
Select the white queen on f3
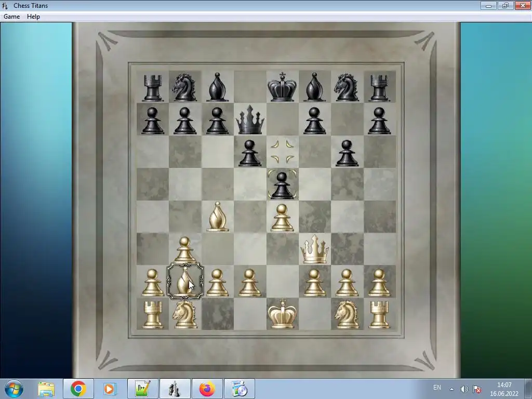(x=314, y=249)
